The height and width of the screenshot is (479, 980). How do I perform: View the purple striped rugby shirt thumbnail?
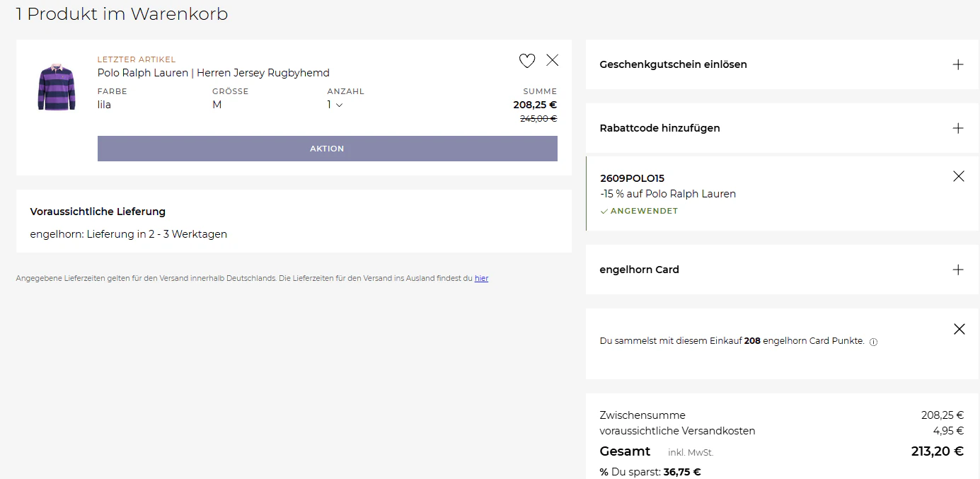(x=56, y=87)
